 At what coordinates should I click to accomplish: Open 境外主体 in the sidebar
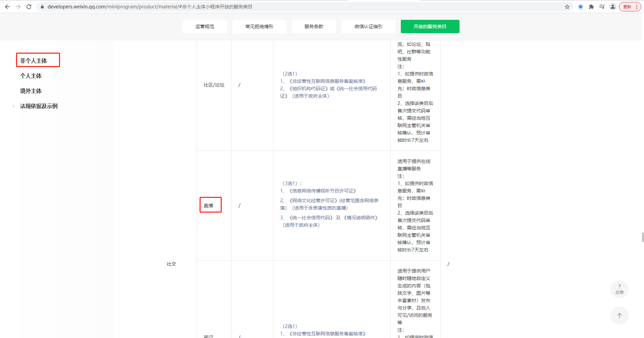pos(31,91)
